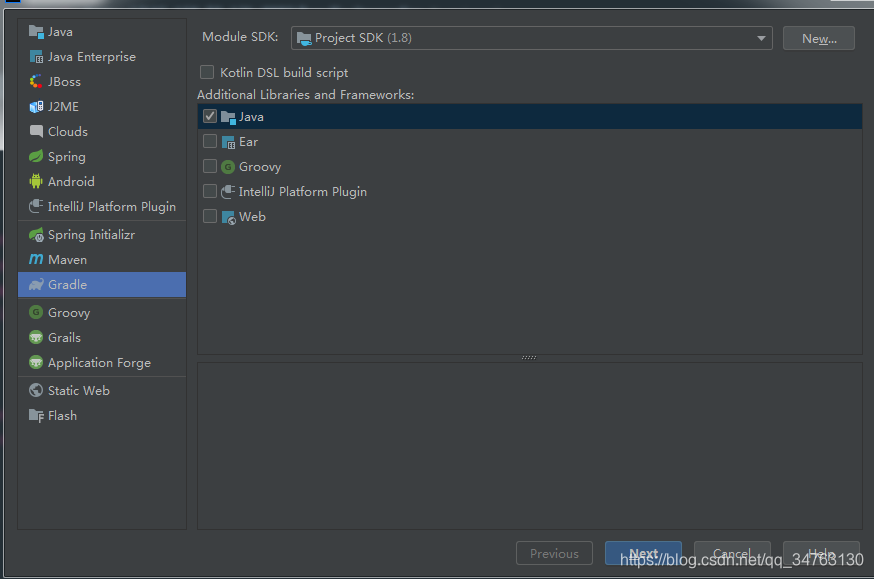Click the Cancel button
This screenshot has height=579, width=874.
click(732, 553)
